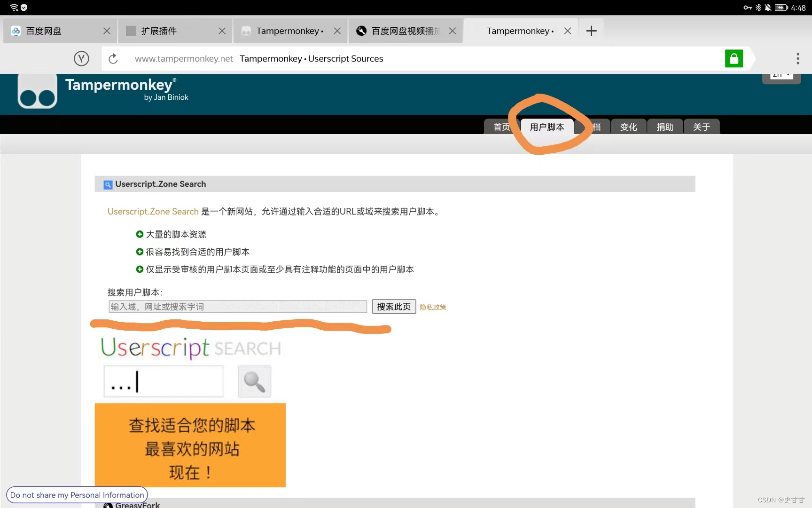Open the 隐私政策 link

pyautogui.click(x=433, y=307)
